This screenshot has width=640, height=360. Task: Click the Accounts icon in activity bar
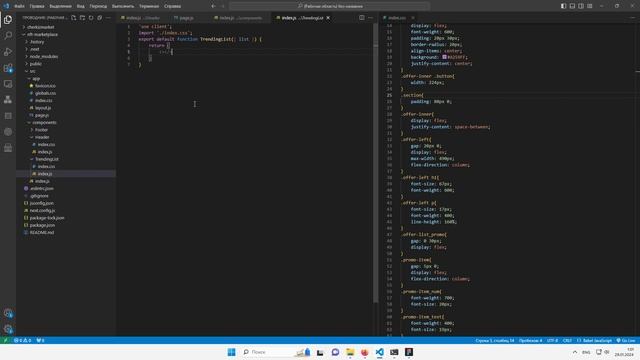[x=8, y=313]
